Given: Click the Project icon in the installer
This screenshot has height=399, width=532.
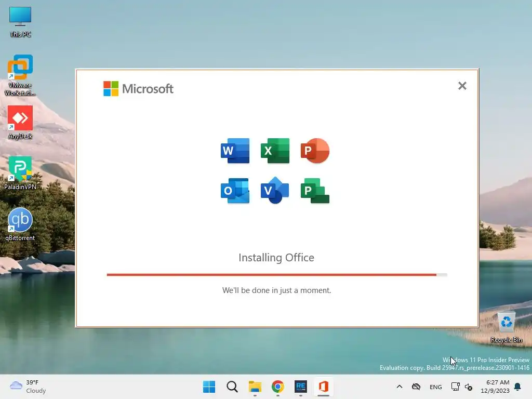Looking at the screenshot, I should pyautogui.click(x=315, y=191).
